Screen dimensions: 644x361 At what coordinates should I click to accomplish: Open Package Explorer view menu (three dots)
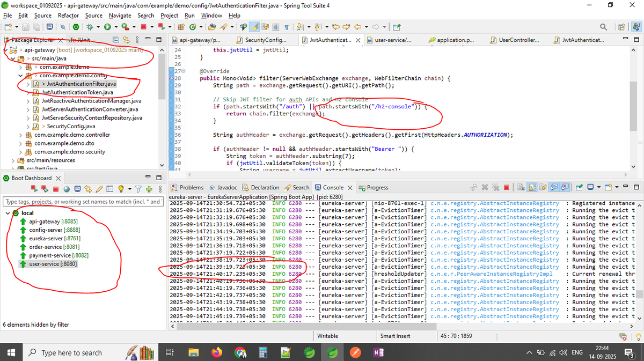(x=138, y=40)
